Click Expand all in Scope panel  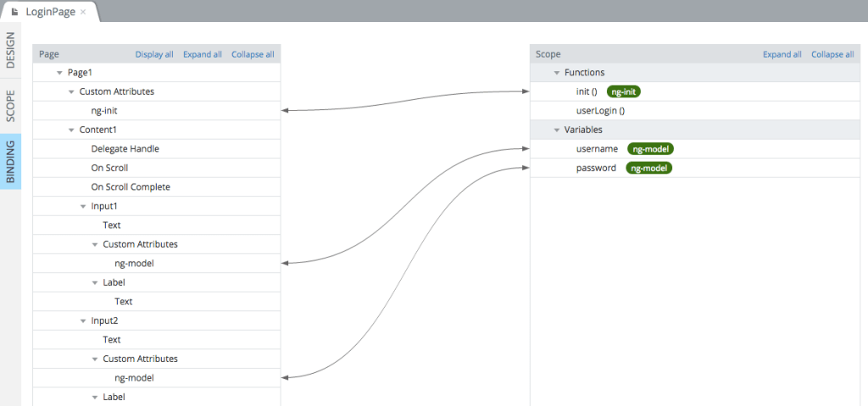[x=782, y=54]
